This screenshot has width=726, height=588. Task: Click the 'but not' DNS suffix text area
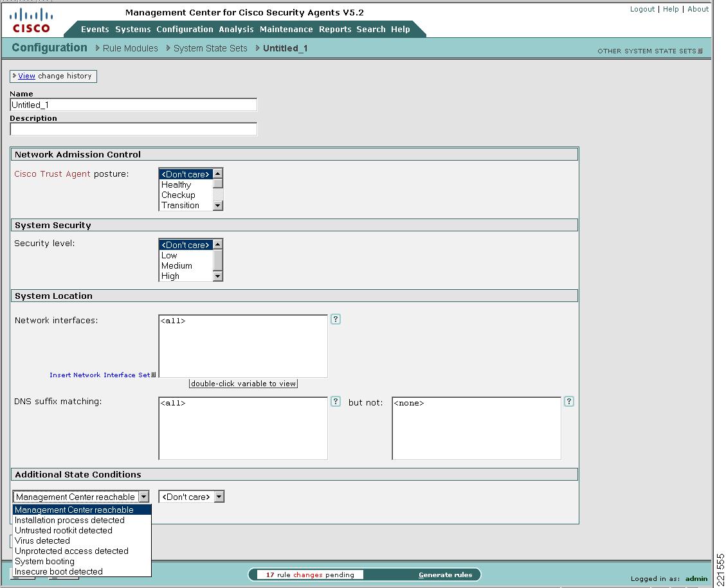(476, 429)
